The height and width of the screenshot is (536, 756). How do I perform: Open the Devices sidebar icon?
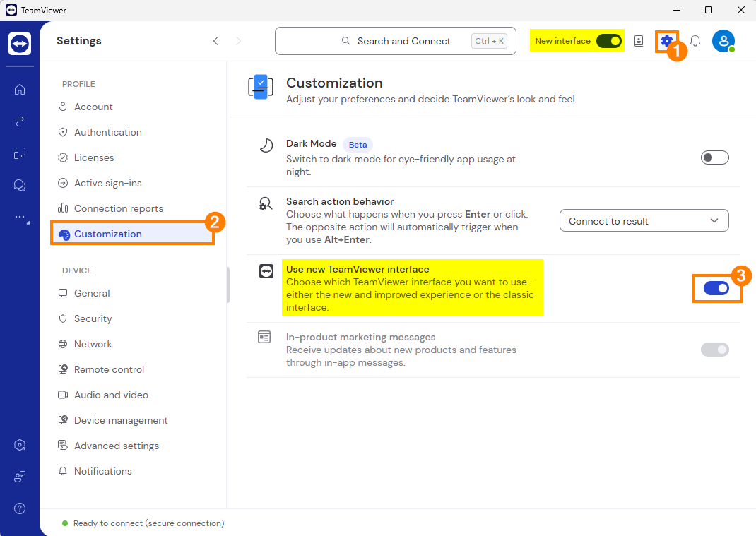(x=20, y=153)
